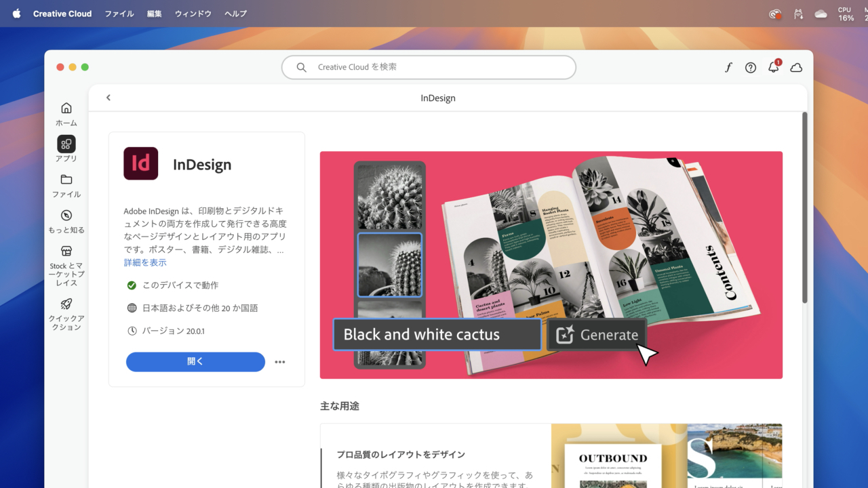868x488 pixels.
Task: Open the notifications bell icon
Action: pyautogui.click(x=774, y=67)
